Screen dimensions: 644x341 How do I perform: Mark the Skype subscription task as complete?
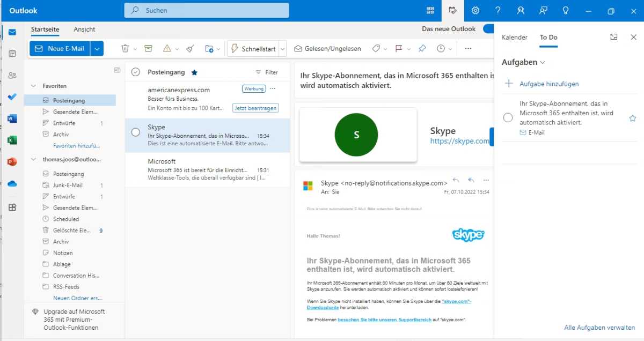[x=508, y=117]
